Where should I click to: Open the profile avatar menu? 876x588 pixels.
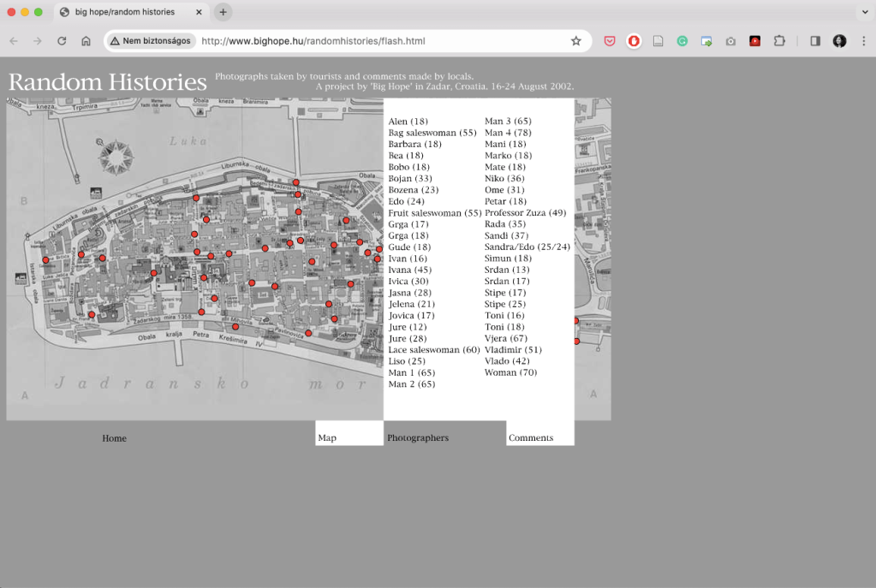tap(840, 41)
